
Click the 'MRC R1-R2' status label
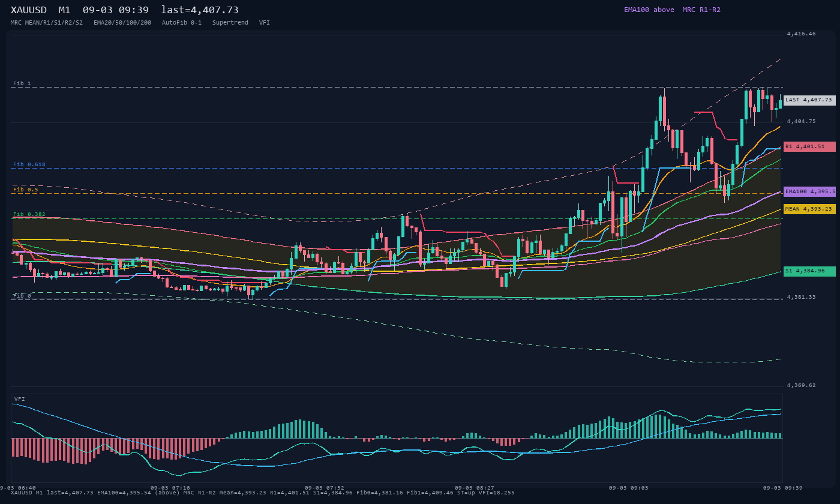pyautogui.click(x=701, y=10)
